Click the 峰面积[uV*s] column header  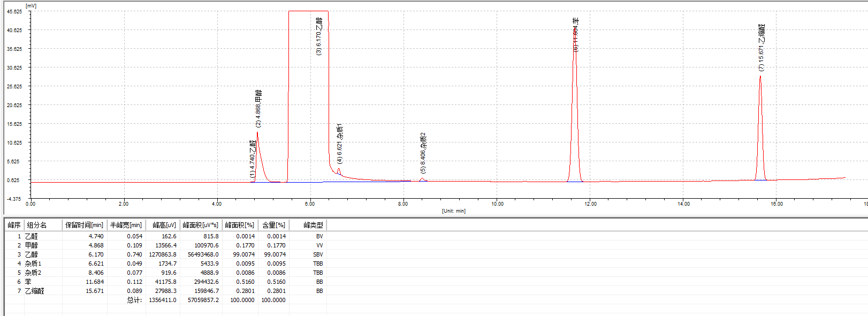(x=200, y=225)
